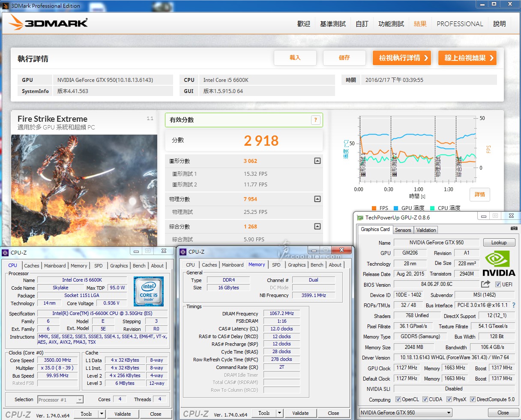This screenshot has width=521, height=420.
Task: Open the 基準測試 tab
Action: pyautogui.click(x=333, y=24)
